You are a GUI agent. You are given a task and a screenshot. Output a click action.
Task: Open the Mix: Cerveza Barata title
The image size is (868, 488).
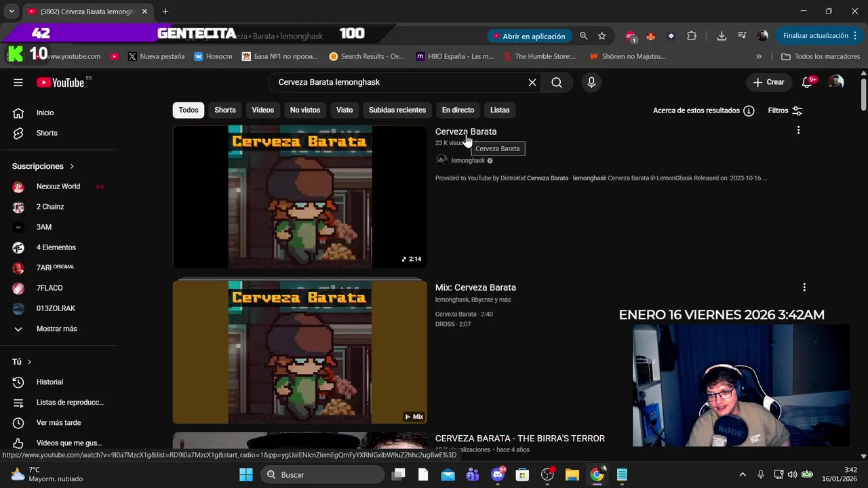pos(475,287)
